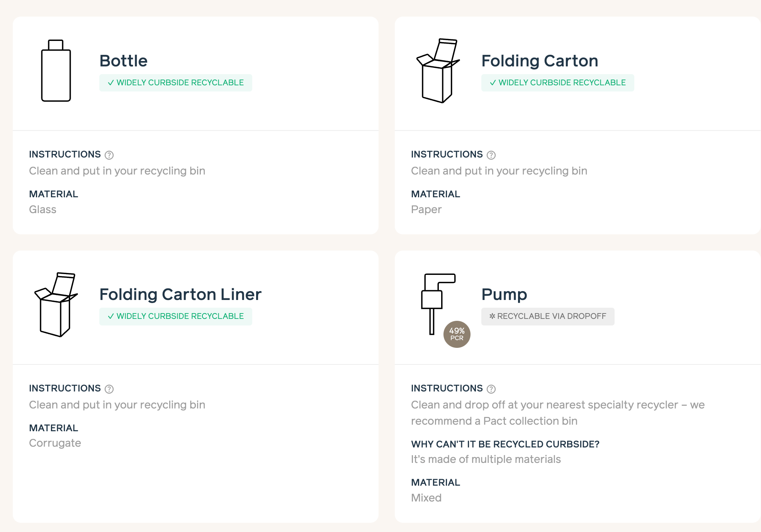Click Folding Carton's recycling bin instruction text
This screenshot has width=761, height=532.
coord(499,171)
